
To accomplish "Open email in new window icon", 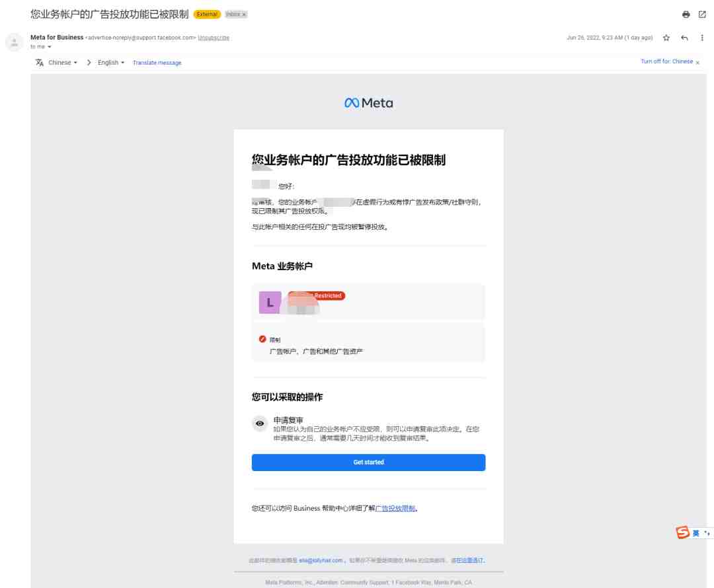I will pos(702,15).
